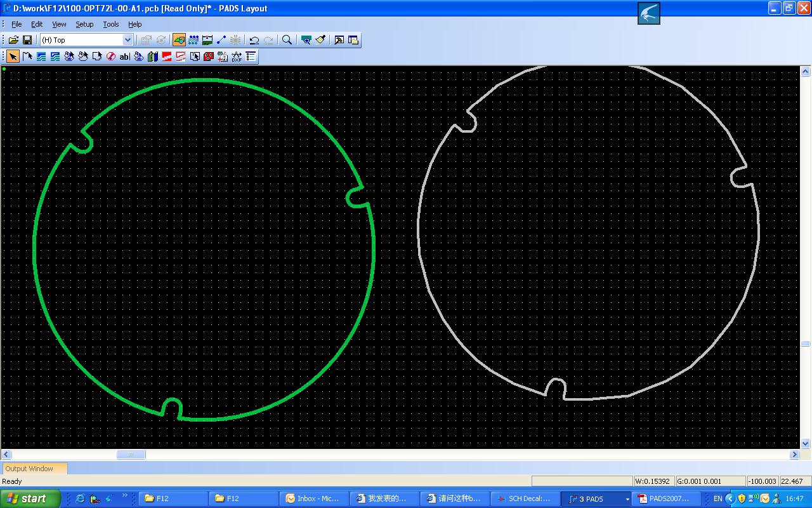Save the design using the floppy disk icon
The image size is (812, 508).
point(27,40)
